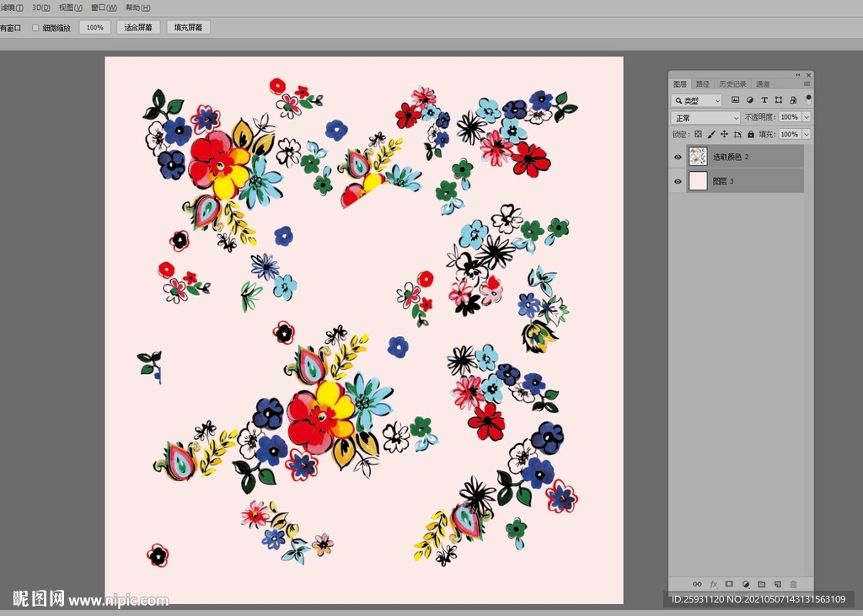
Task: Enable the 细微缩放 checkbox
Action: 35,28
